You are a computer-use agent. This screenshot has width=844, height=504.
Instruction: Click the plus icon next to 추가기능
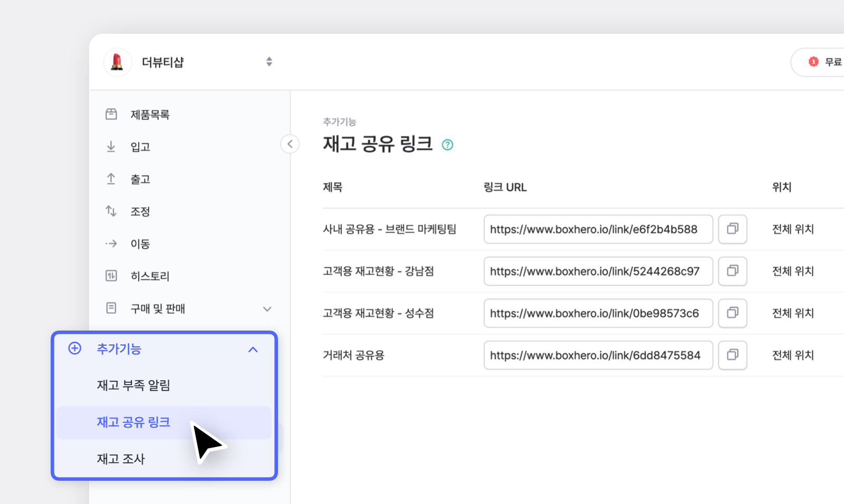(x=74, y=348)
